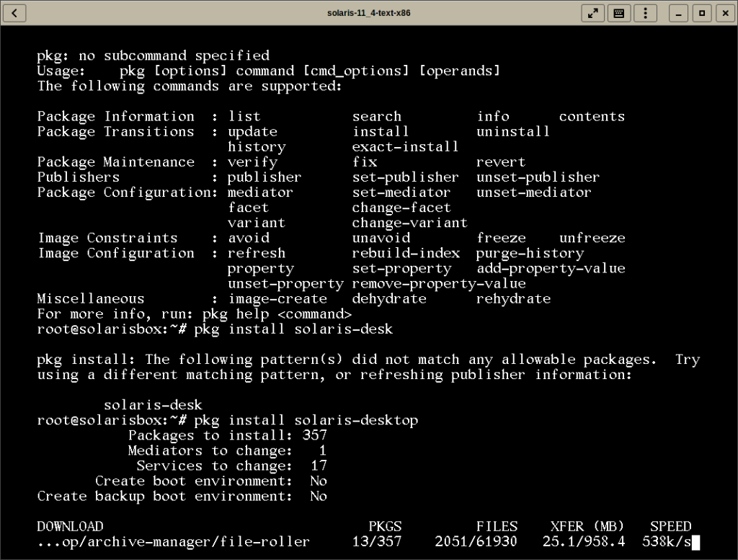This screenshot has height=560, width=738.
Task: Toggle fullscreen with the expand arrows icon
Action: [x=592, y=13]
